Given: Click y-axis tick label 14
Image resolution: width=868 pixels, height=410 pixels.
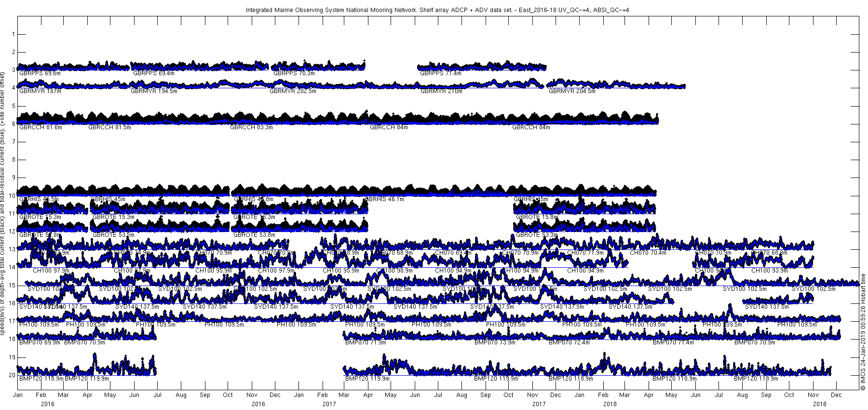Looking at the screenshot, I should pyautogui.click(x=12, y=267).
